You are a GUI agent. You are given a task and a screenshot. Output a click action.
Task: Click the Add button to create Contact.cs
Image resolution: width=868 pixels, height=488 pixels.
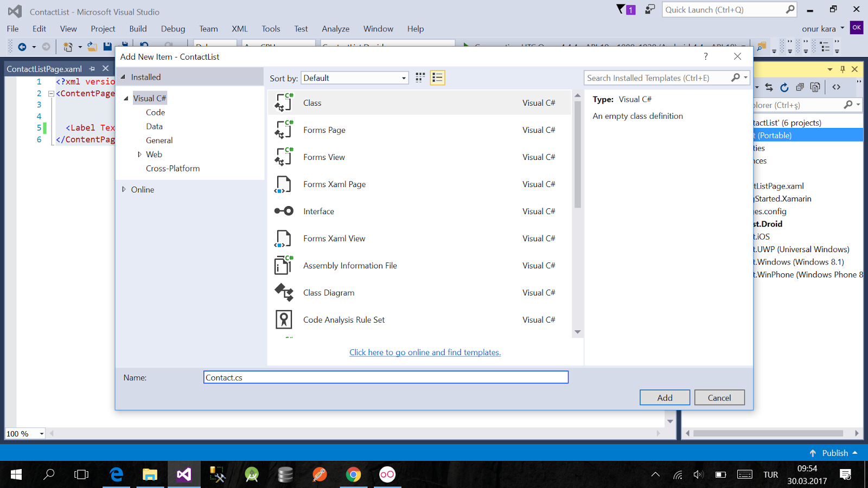(x=665, y=397)
